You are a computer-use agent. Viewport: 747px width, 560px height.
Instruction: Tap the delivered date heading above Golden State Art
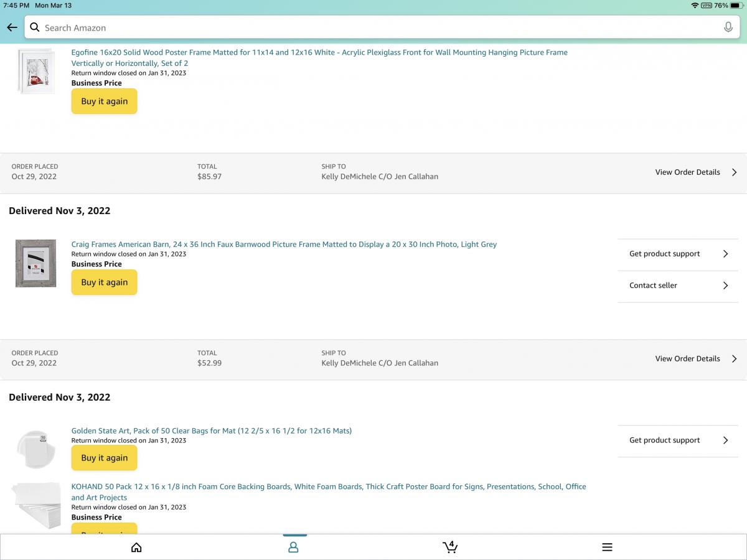click(60, 397)
